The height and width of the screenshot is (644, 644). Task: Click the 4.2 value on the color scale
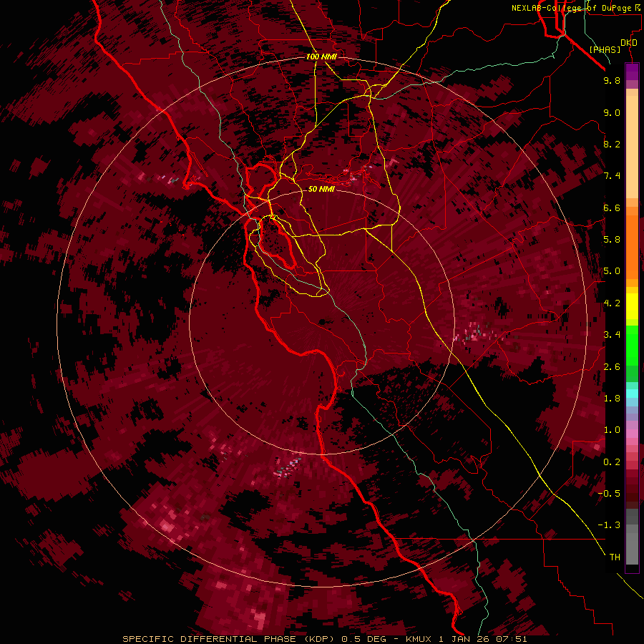point(612,303)
